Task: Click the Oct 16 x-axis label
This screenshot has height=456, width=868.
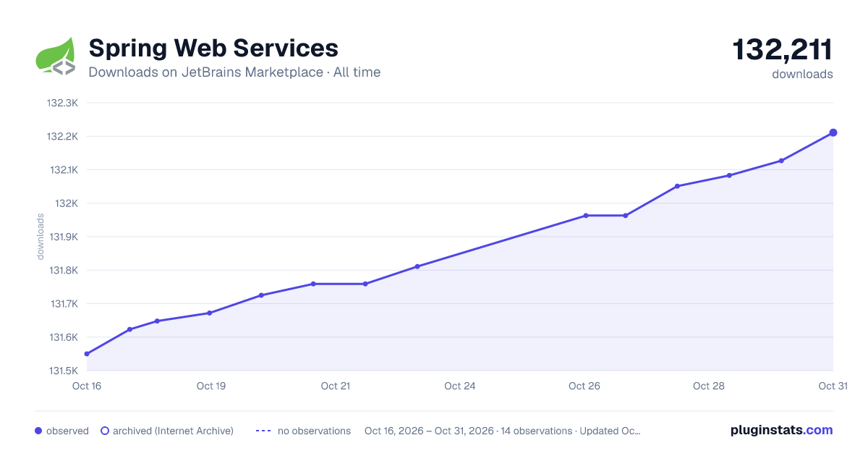Action: (87, 386)
